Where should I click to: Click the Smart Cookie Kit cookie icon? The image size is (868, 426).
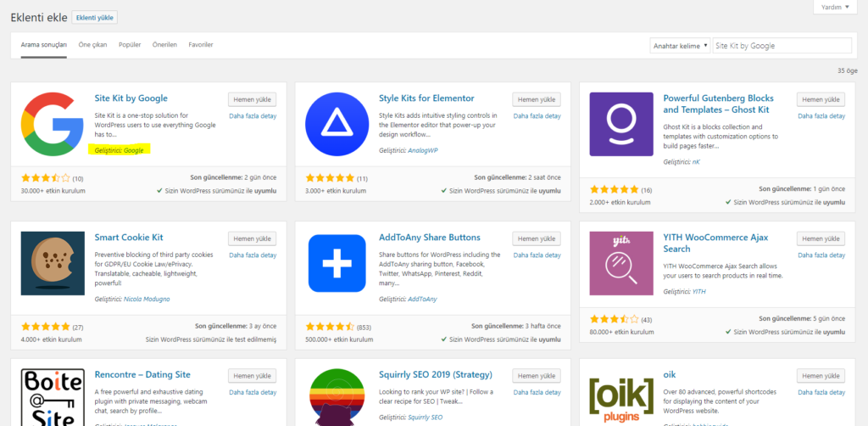[x=53, y=263]
